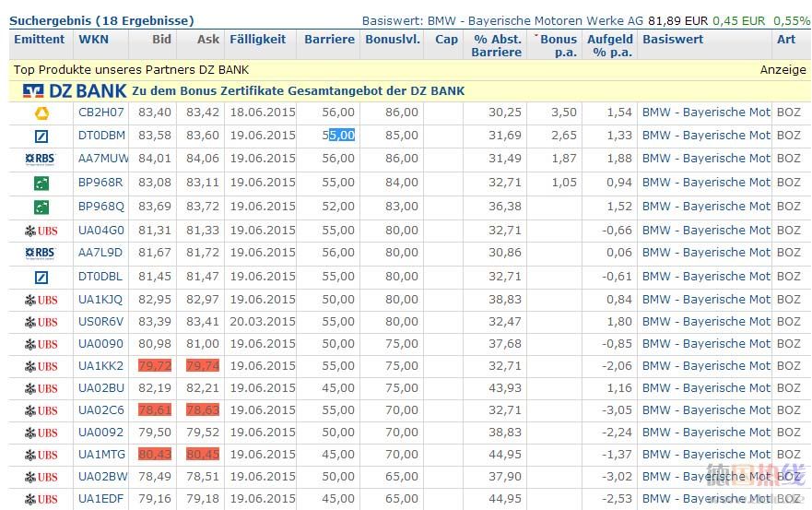Open WKN CB2H07 certificate link
Image resolution: width=812 pixels, height=510 pixels.
point(101,113)
